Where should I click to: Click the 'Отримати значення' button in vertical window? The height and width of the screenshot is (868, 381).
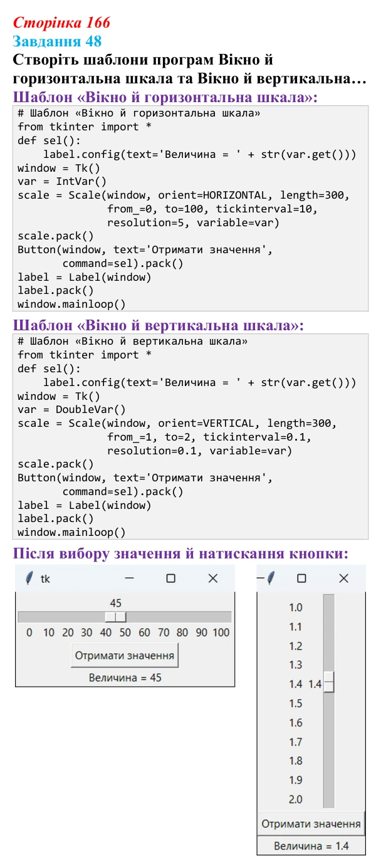pyautogui.click(x=311, y=824)
